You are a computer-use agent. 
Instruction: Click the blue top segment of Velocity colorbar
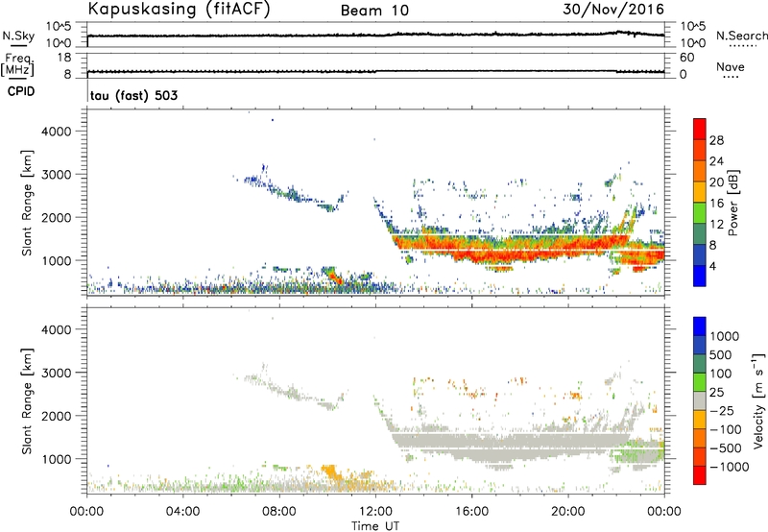click(x=700, y=326)
